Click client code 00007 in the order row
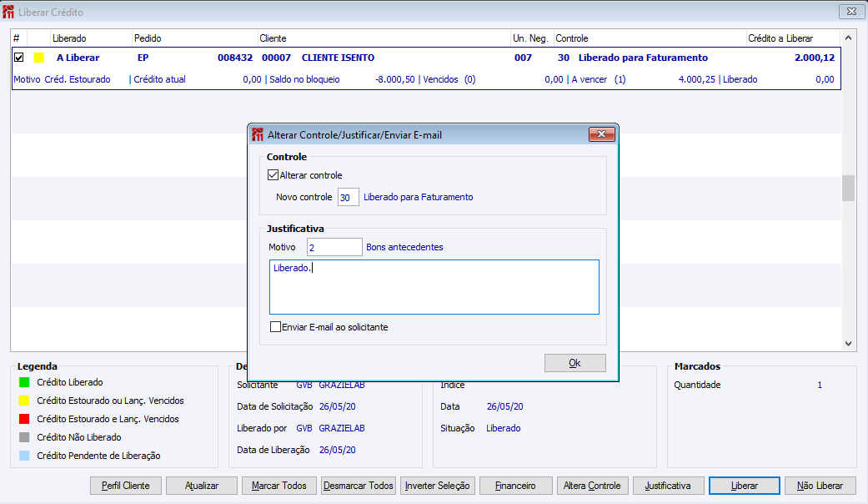This screenshot has width=868, height=504. pos(276,58)
